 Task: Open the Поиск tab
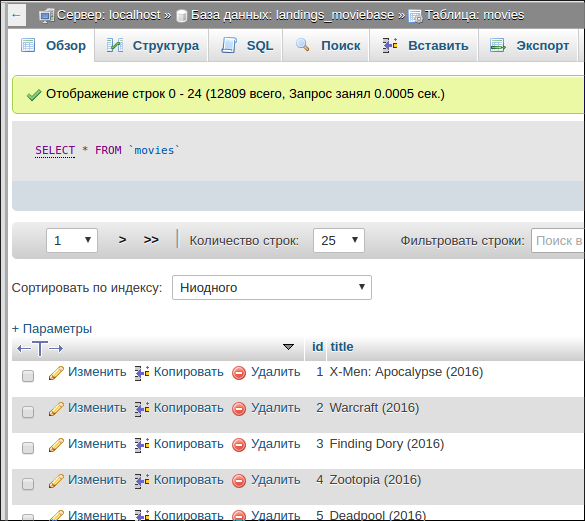pyautogui.click(x=327, y=46)
